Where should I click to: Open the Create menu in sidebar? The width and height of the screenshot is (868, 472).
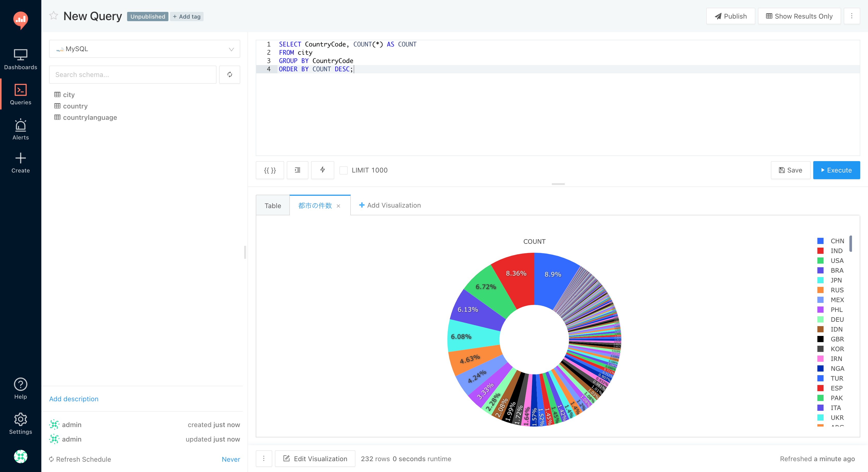(21, 163)
